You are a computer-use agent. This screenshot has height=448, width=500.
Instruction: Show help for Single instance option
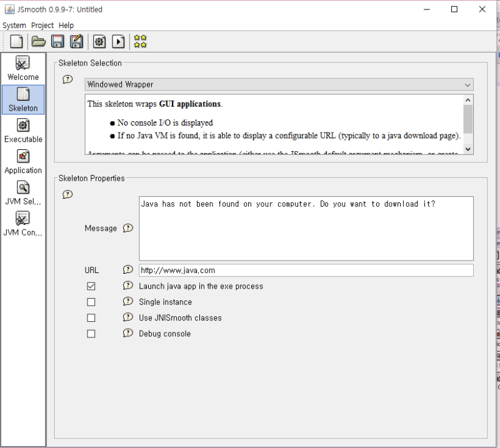pos(128,301)
